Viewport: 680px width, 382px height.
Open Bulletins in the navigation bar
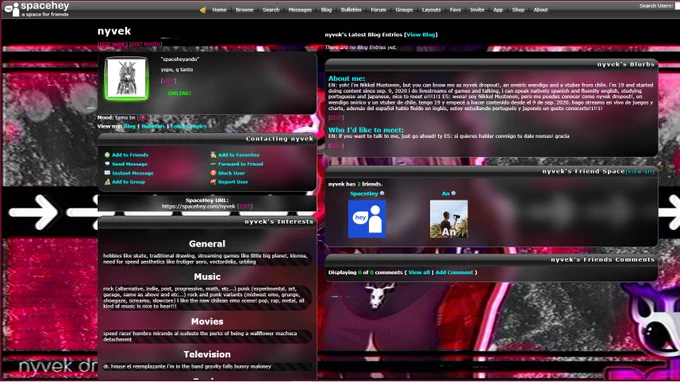pos(351,10)
